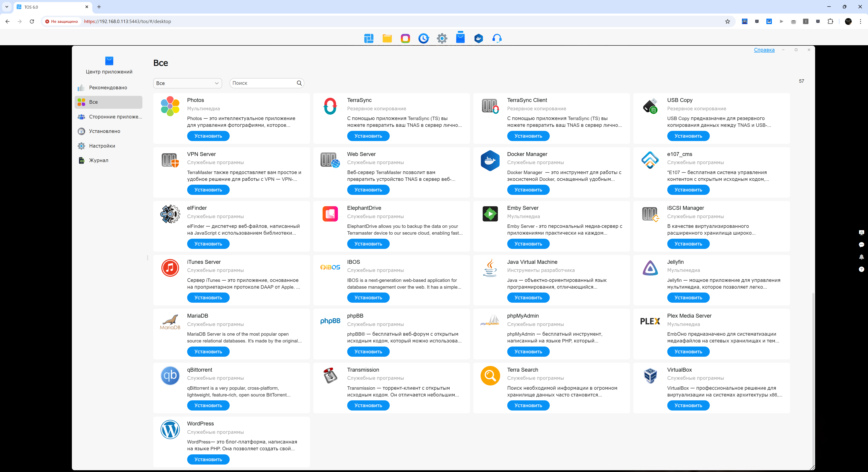868x472 pixels.
Task: Open 'Установлено' section in sidebar
Action: 104,131
